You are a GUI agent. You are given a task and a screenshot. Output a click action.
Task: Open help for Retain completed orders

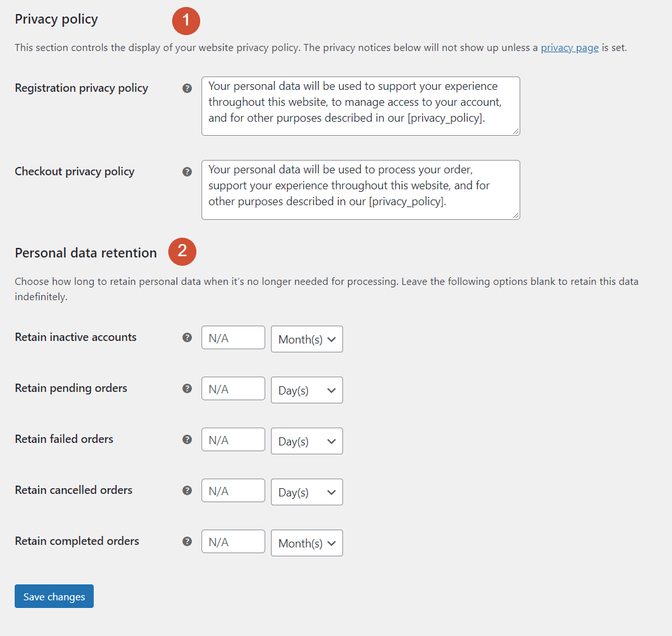tap(187, 542)
